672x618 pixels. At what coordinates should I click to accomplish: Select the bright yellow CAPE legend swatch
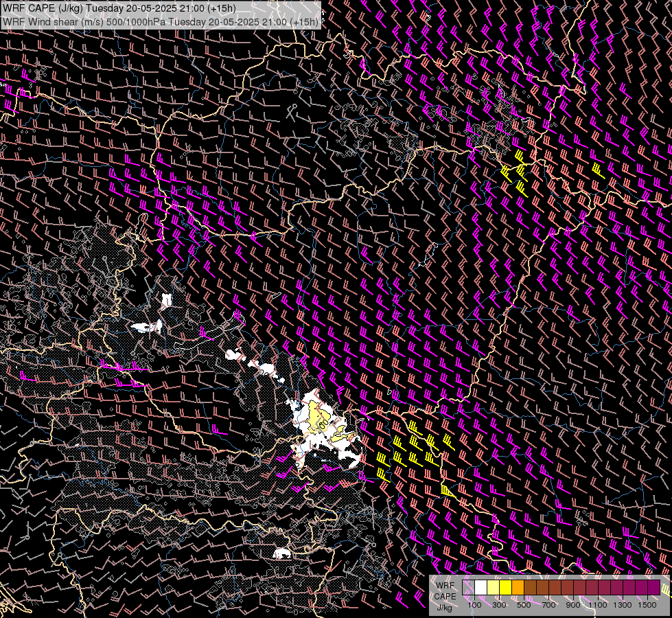(506, 587)
